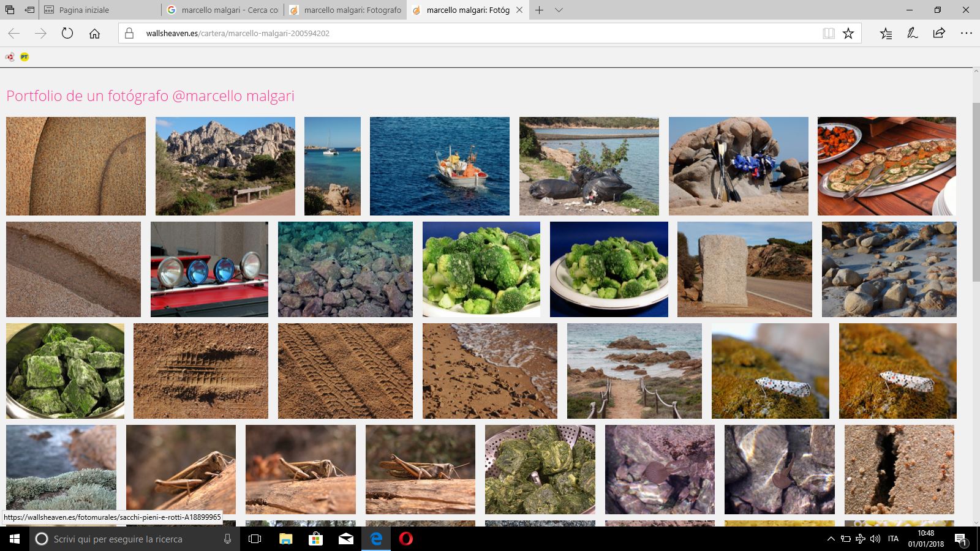This screenshot has width=980, height=551.
Task: Open frozen spinach cubes in bowl photo
Action: click(x=65, y=371)
